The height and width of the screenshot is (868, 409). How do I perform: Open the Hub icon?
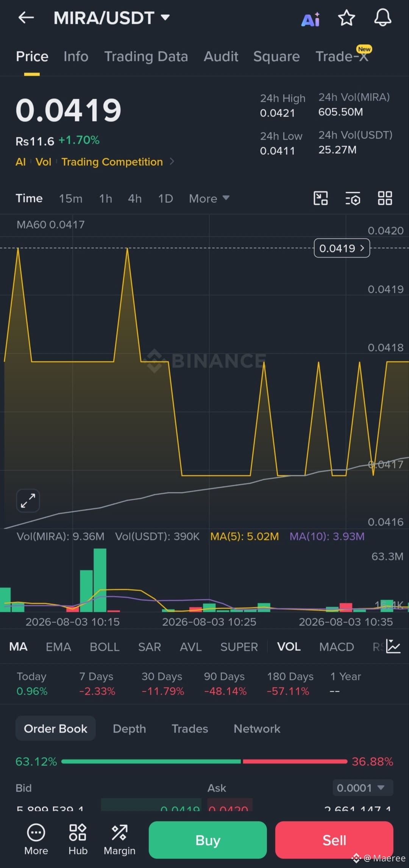click(x=78, y=840)
